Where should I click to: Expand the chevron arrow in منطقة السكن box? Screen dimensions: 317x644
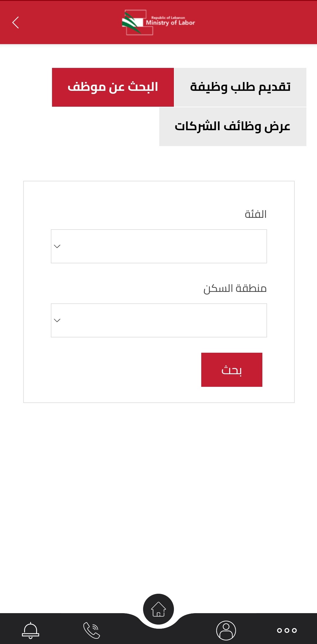click(57, 320)
